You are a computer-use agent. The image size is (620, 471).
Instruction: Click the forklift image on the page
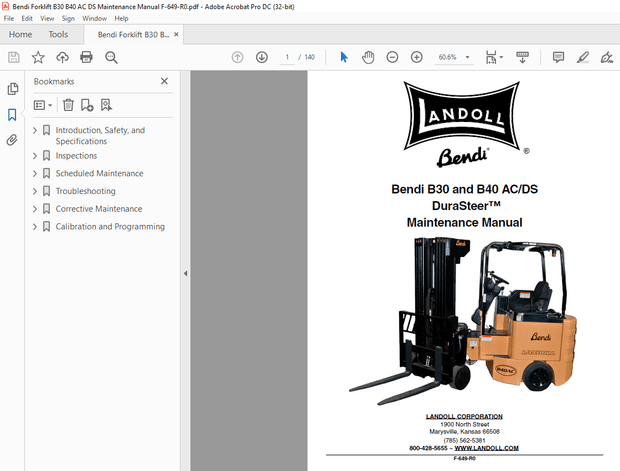click(x=462, y=320)
